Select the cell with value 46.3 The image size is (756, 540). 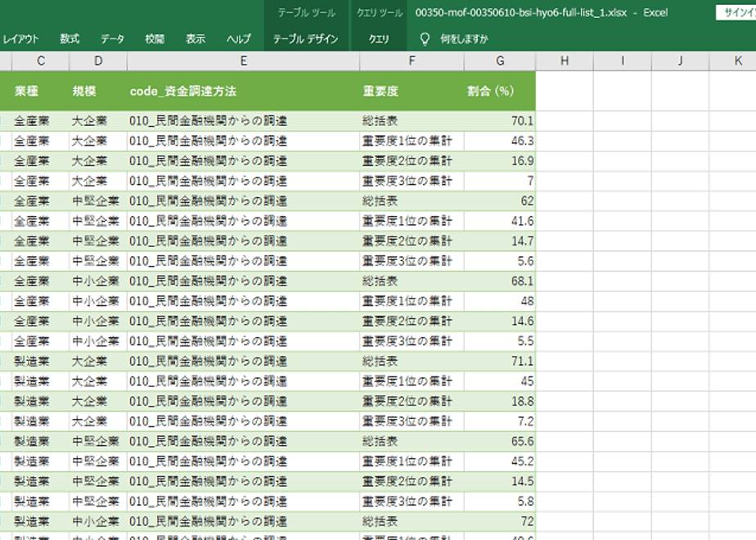pyautogui.click(x=500, y=142)
